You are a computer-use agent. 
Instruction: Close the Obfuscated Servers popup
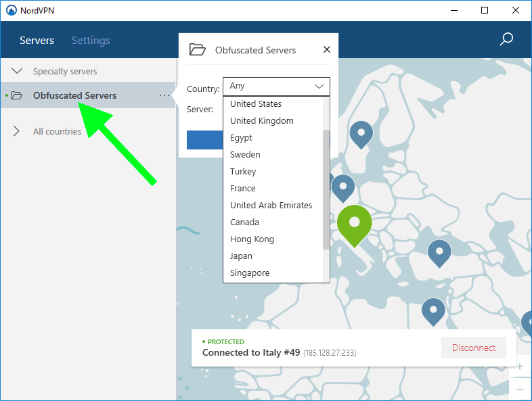click(x=327, y=49)
